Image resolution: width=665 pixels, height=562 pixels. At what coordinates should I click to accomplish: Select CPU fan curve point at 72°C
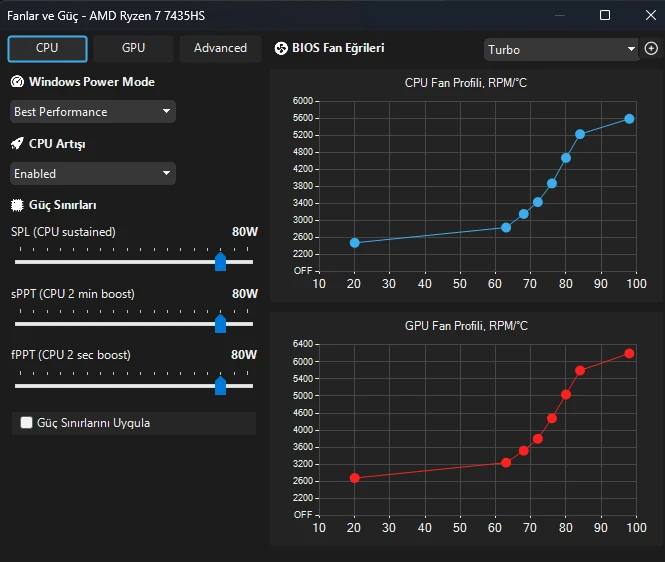[x=537, y=202]
